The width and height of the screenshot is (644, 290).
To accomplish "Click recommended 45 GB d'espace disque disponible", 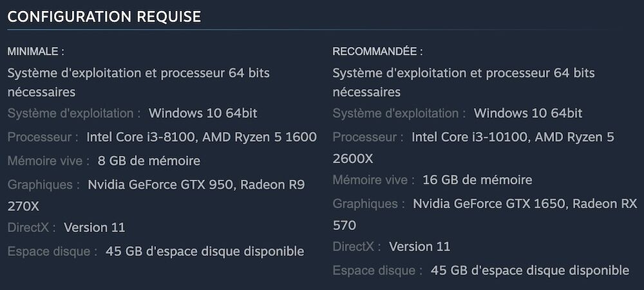I will tap(529, 271).
